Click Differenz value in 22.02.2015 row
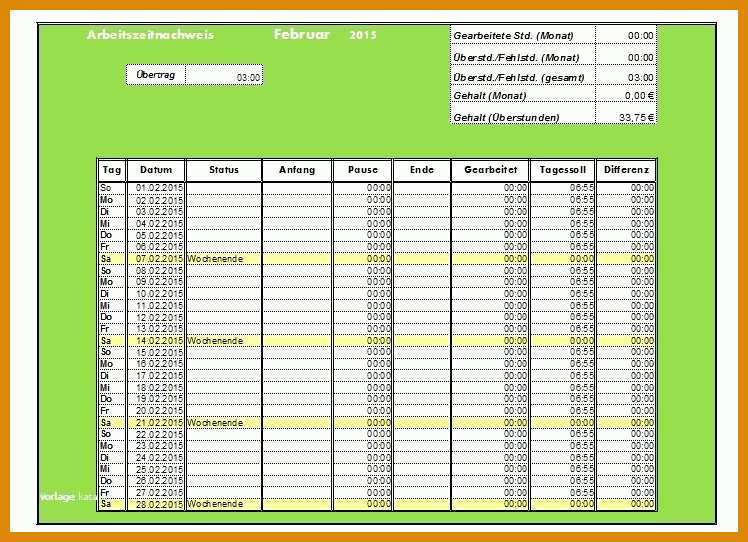 coord(626,434)
